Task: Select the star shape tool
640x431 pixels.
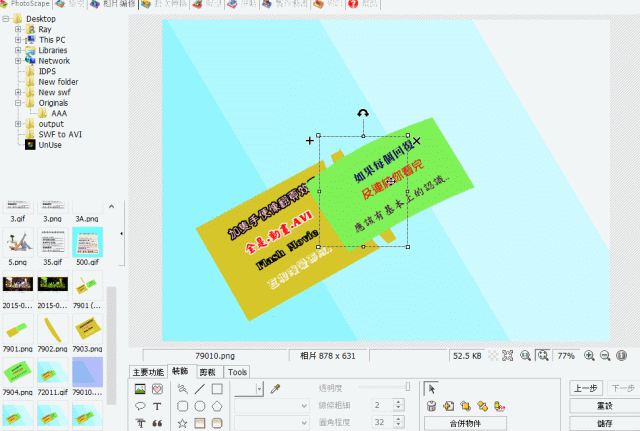Action: [182, 423]
